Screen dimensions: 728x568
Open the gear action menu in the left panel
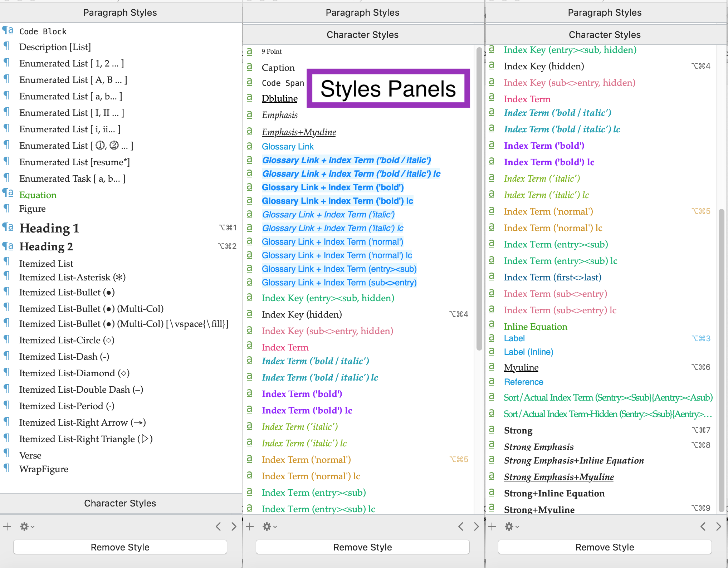[25, 526]
